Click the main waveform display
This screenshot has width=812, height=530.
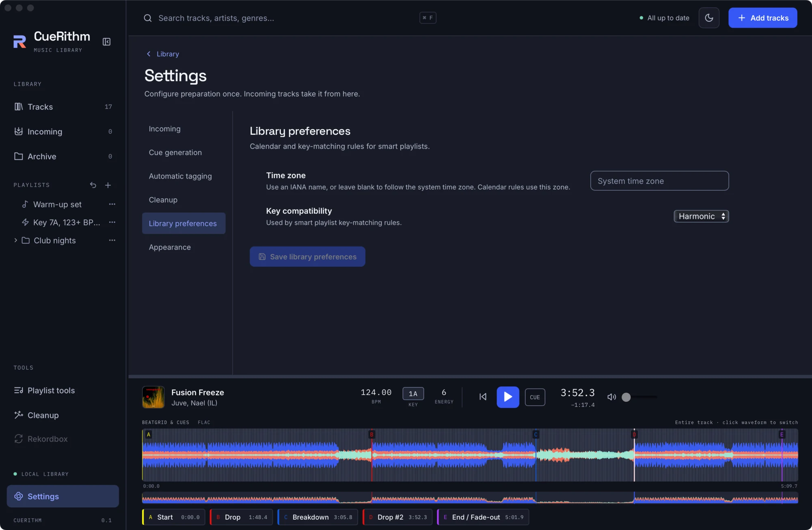470,455
